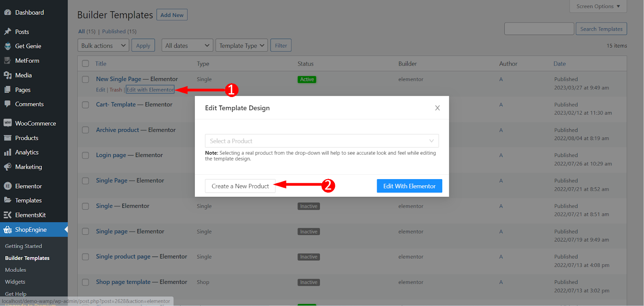Click the Active status badge
Screen dimensions: 644x306
click(307, 79)
